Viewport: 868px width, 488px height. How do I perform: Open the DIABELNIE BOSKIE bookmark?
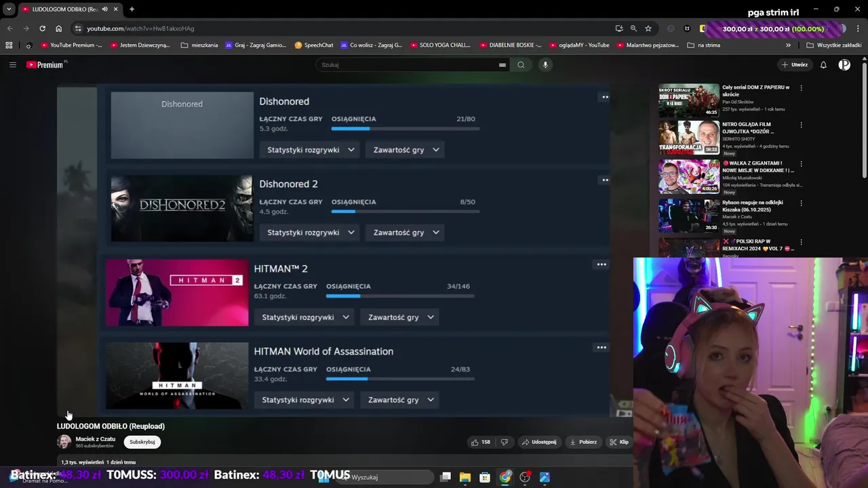pos(511,45)
